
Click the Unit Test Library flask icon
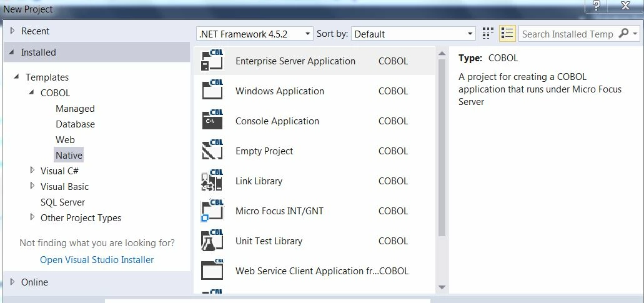point(212,240)
